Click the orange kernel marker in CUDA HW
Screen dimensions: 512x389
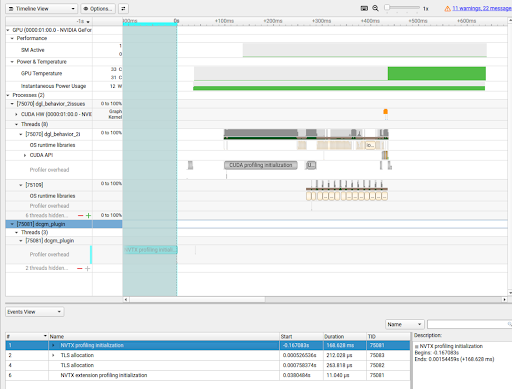(x=386, y=112)
